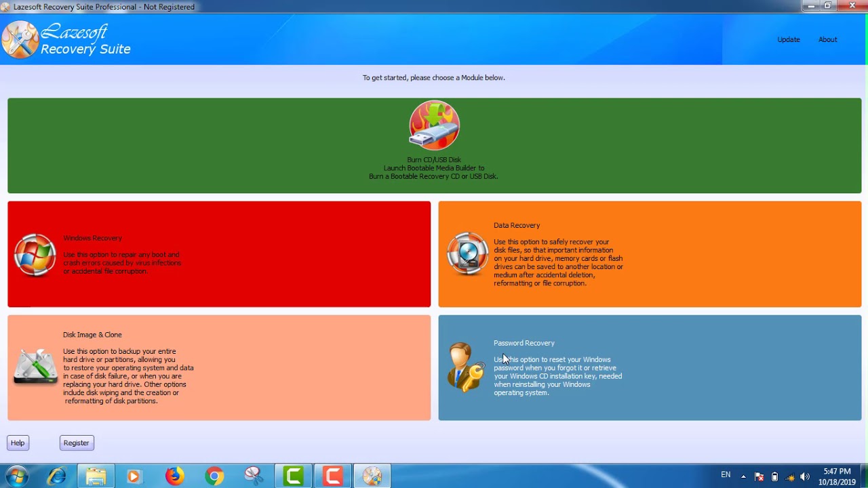The width and height of the screenshot is (868, 488).
Task: Open the Snipping Tool taskbar icon
Action: 254,476
